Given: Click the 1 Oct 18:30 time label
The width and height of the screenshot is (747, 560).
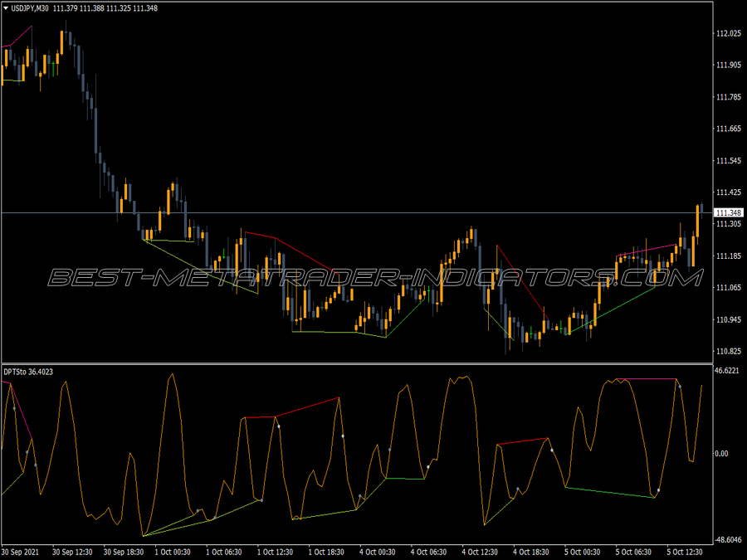Looking at the screenshot, I should pyautogui.click(x=326, y=552).
